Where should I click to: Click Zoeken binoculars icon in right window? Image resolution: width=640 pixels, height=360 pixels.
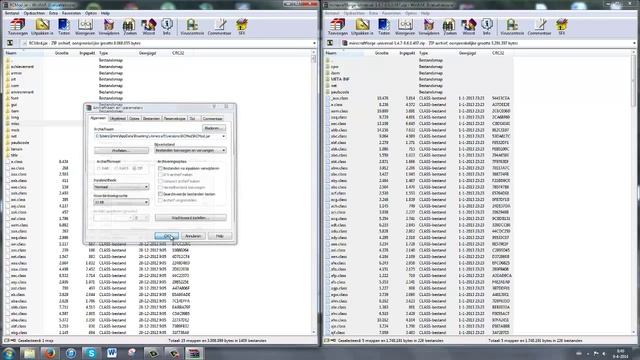pyautogui.click(x=450, y=27)
